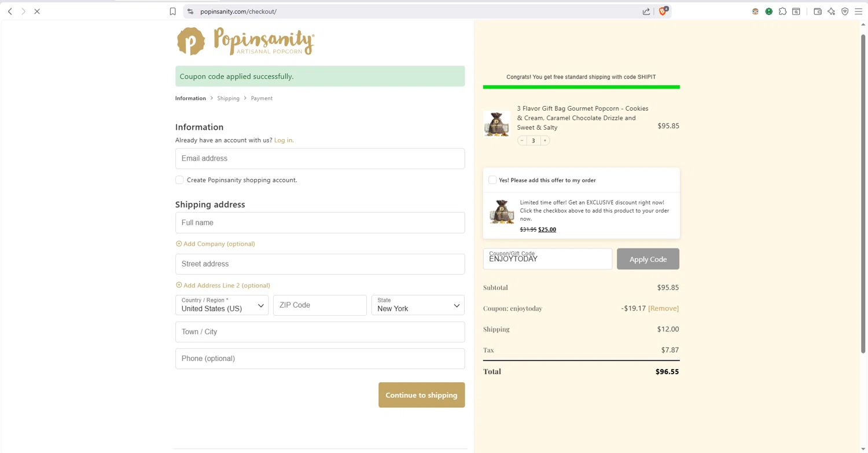Open the extensions puzzle menu
Image resolution: width=868 pixels, height=453 pixels.
(782, 11)
